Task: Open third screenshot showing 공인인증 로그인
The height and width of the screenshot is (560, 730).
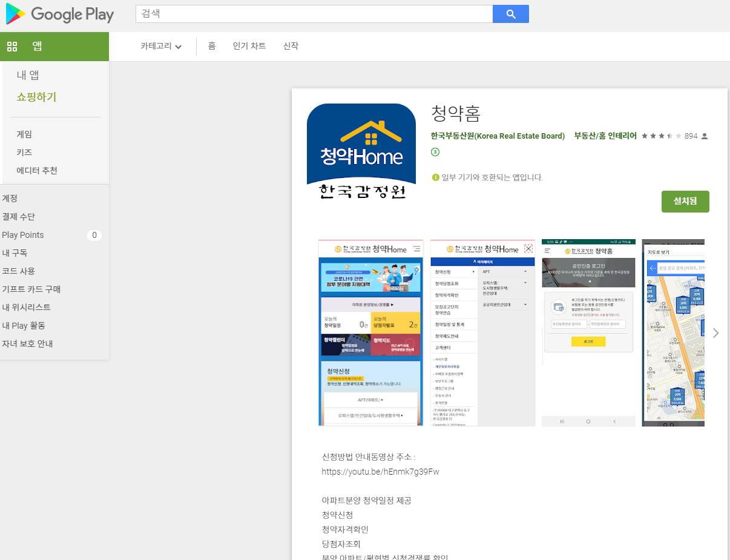Action: (589, 333)
